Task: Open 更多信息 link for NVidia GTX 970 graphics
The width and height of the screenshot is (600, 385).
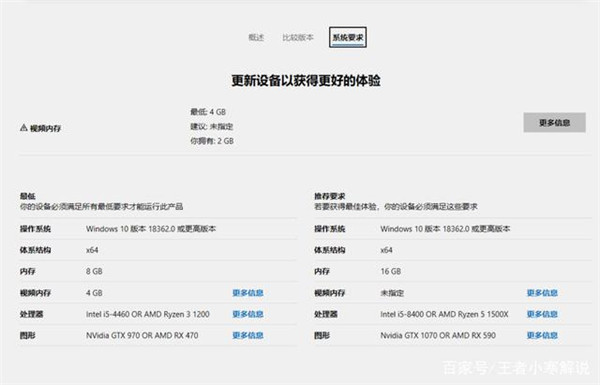Action: [248, 335]
